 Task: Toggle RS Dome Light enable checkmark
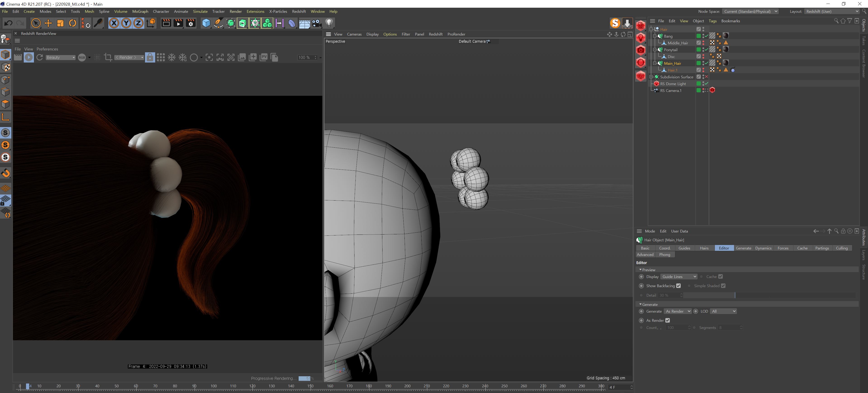click(707, 83)
